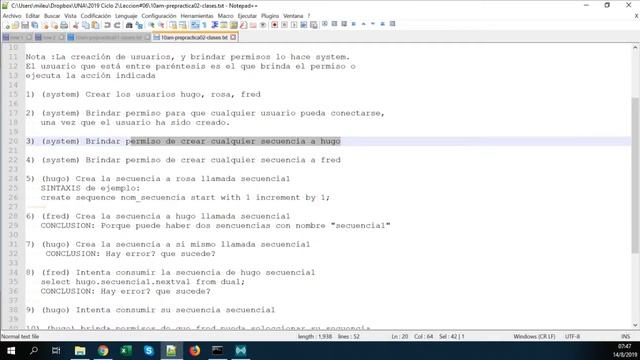Start macro recording with red button
The height and width of the screenshot is (360, 640).
[x=274, y=25]
